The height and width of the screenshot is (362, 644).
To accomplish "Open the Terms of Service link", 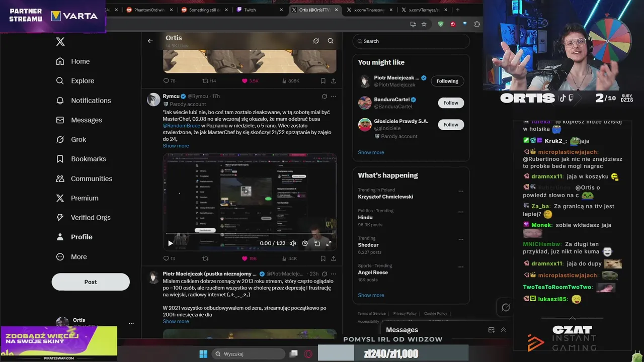I will (372, 313).
